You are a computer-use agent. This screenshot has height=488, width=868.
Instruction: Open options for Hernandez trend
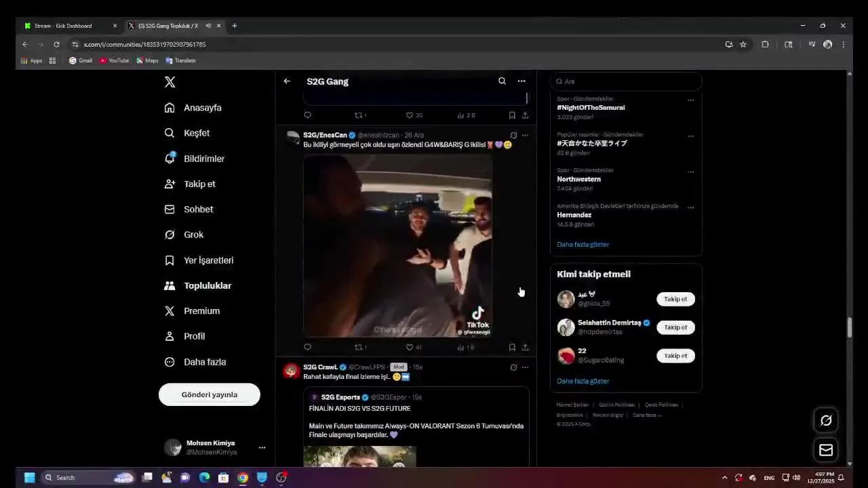point(691,207)
